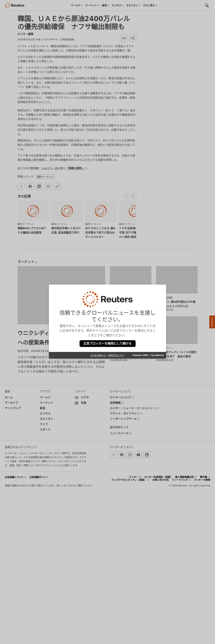This screenshot has width=215, height=644.
Task: Follow Reuters on X in footer
Action: [x=113, y=455]
